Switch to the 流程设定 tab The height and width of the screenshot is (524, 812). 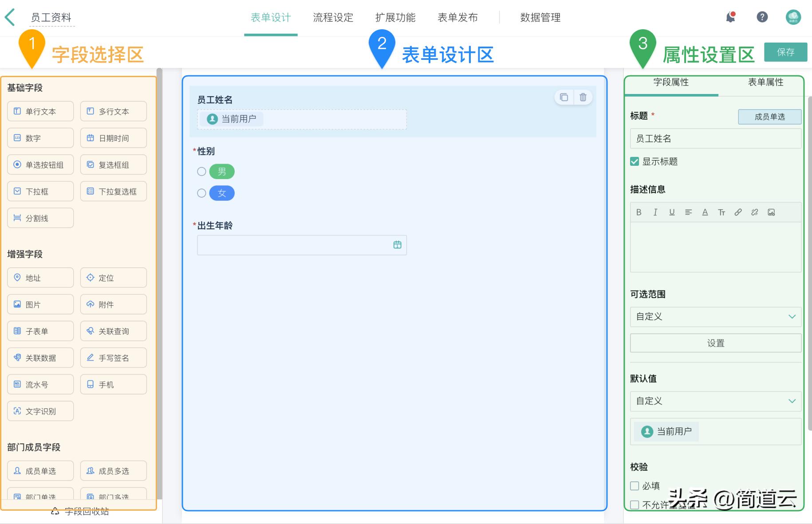tap(333, 18)
